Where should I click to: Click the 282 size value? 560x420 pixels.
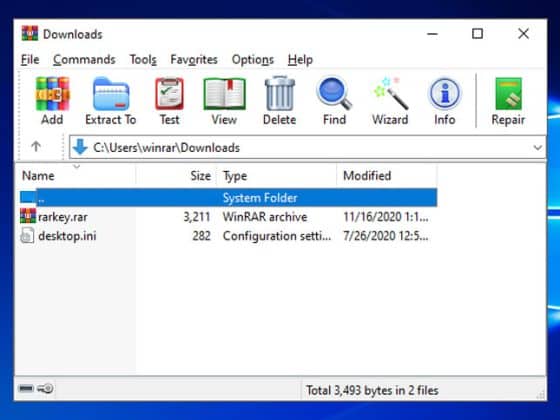click(201, 236)
